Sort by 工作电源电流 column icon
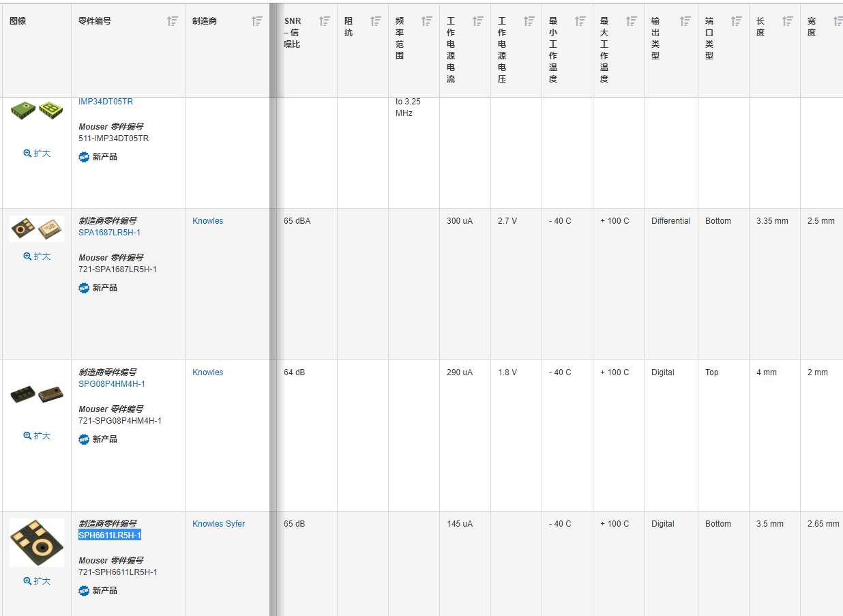Image resolution: width=843 pixels, height=616 pixels. (x=478, y=21)
